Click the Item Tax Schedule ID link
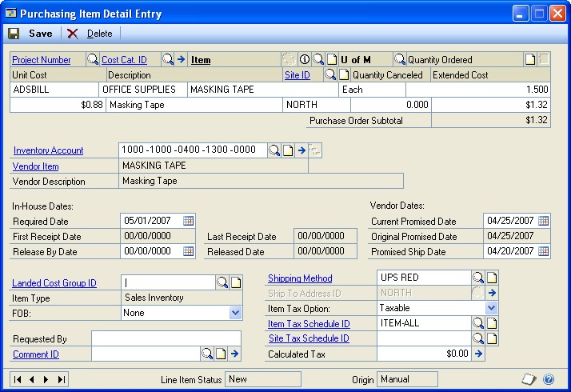Image resolution: width=571 pixels, height=392 pixels. click(x=309, y=323)
